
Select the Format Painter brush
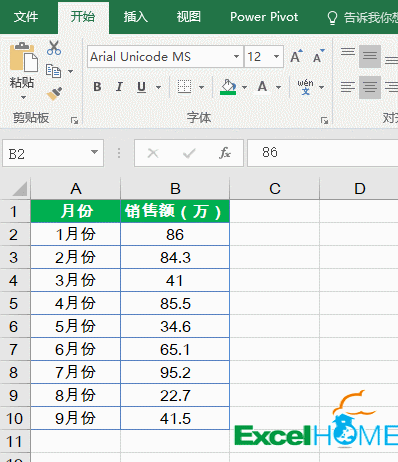[x=54, y=94]
